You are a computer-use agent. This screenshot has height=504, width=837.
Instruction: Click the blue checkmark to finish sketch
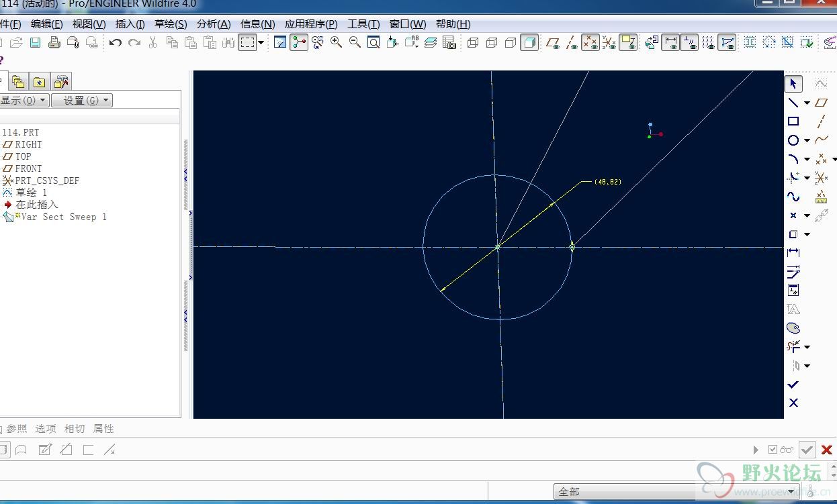[793, 385]
